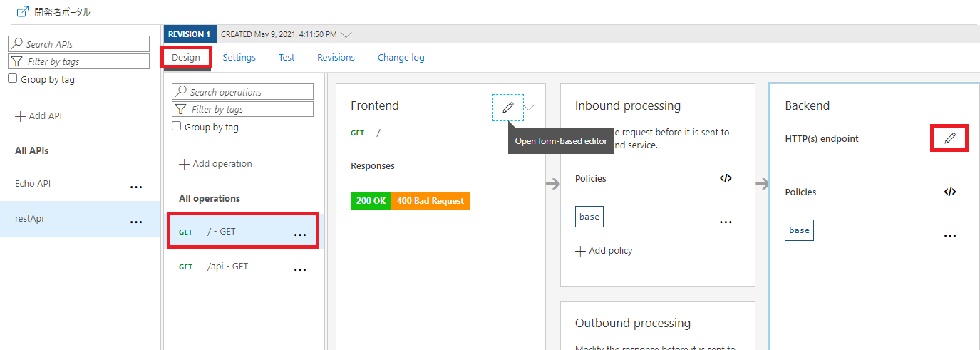This screenshot has width=980, height=350.
Task: Open Frontend form-based editor pencil
Action: [507, 108]
